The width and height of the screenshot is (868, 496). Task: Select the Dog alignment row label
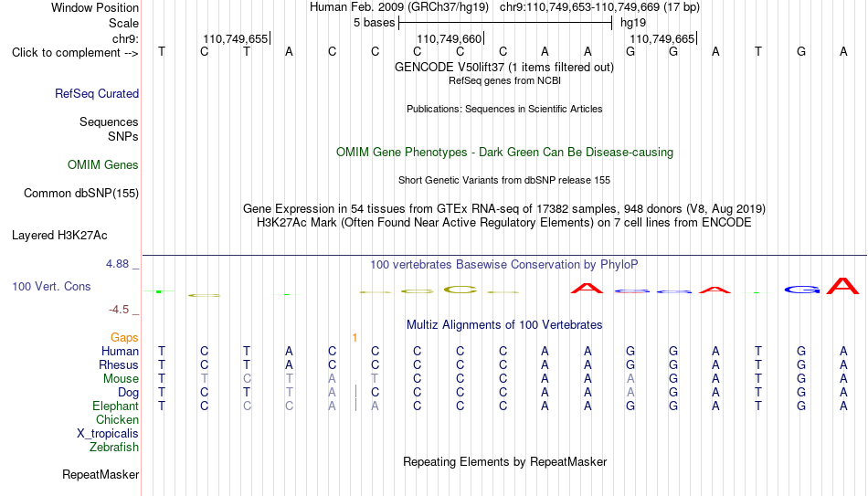point(129,393)
